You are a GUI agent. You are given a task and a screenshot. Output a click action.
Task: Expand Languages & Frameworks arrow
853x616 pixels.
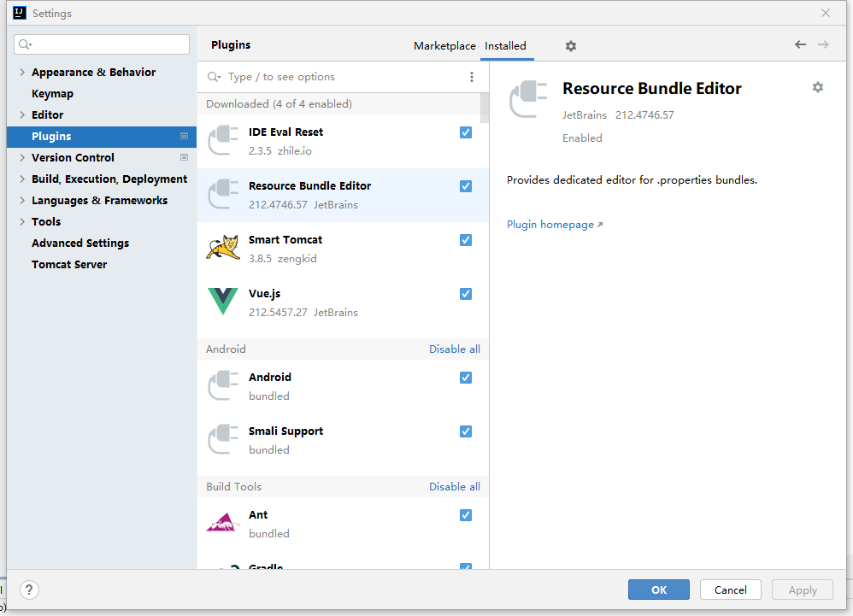click(22, 200)
